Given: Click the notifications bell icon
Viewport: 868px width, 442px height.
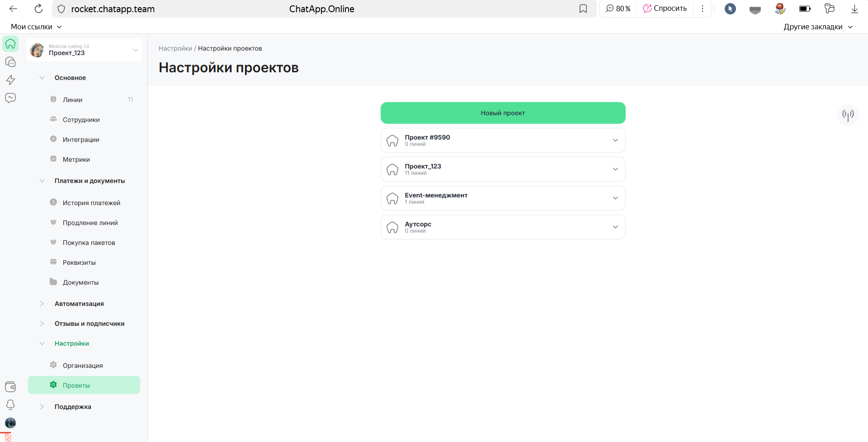Looking at the screenshot, I should [10, 404].
